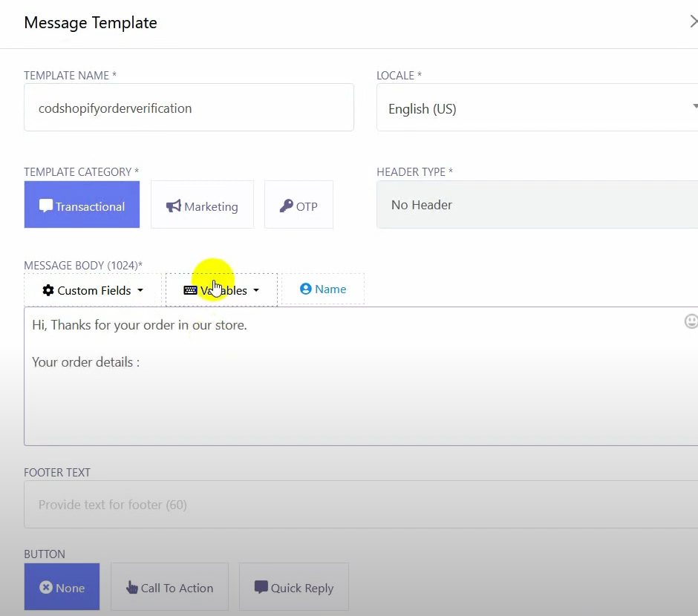Select the Transactional template category

coord(82,205)
